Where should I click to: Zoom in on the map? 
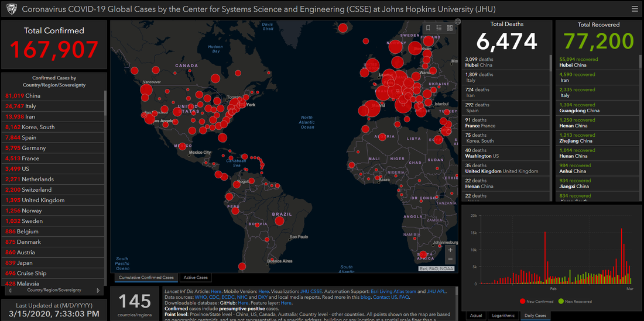pos(450,250)
